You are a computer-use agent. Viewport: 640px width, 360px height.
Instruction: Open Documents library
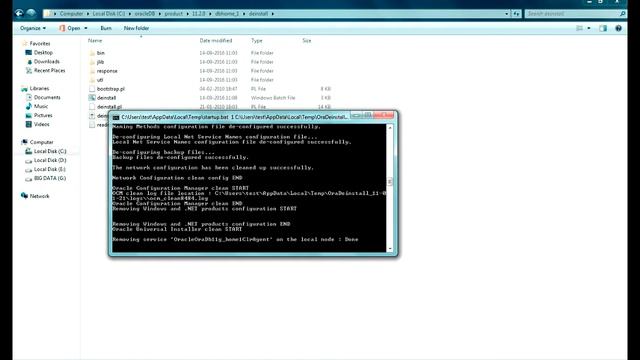pyautogui.click(x=47, y=98)
